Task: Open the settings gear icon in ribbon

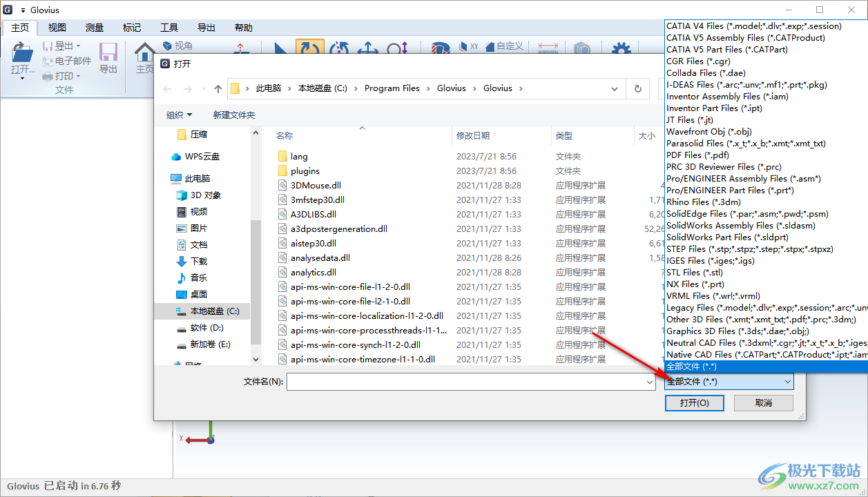Action: point(621,49)
